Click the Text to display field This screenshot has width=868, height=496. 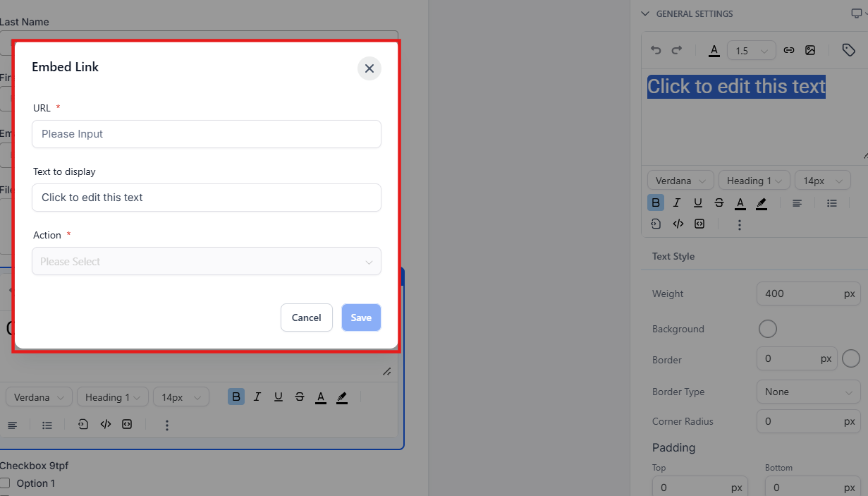click(207, 198)
